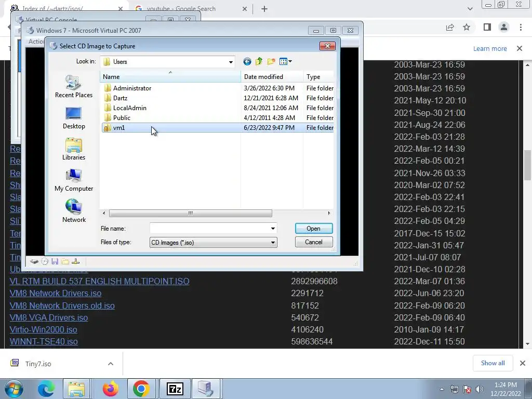The width and height of the screenshot is (532, 399).
Task: Open Virtio-Win2000.iso link
Action: (x=43, y=329)
